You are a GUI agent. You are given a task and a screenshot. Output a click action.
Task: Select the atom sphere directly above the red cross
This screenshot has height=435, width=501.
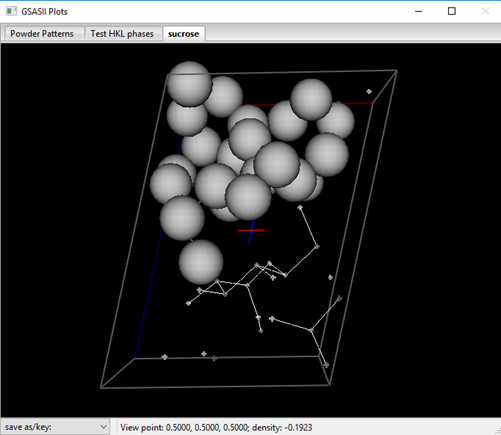click(x=248, y=197)
